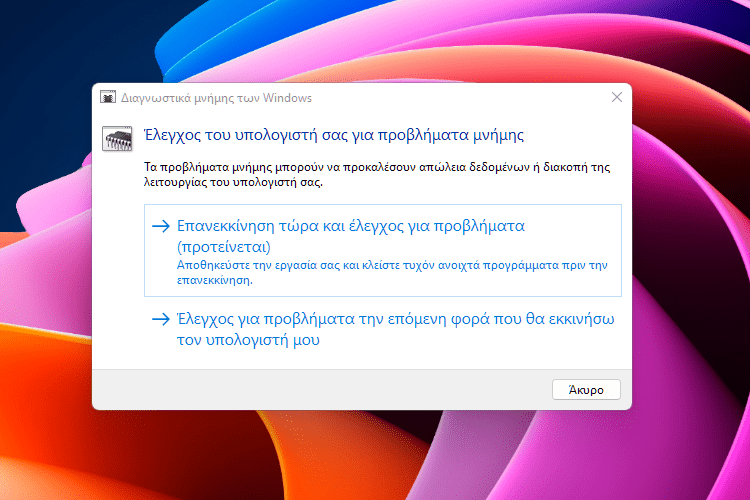
Task: Click the title 'Διαγνωστικά μνήμης των Windows'
Action: coord(216,98)
